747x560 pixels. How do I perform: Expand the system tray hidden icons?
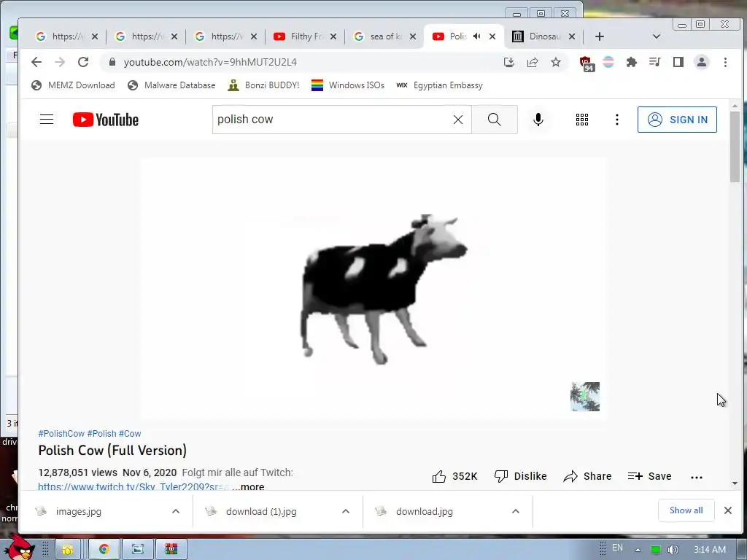click(638, 550)
